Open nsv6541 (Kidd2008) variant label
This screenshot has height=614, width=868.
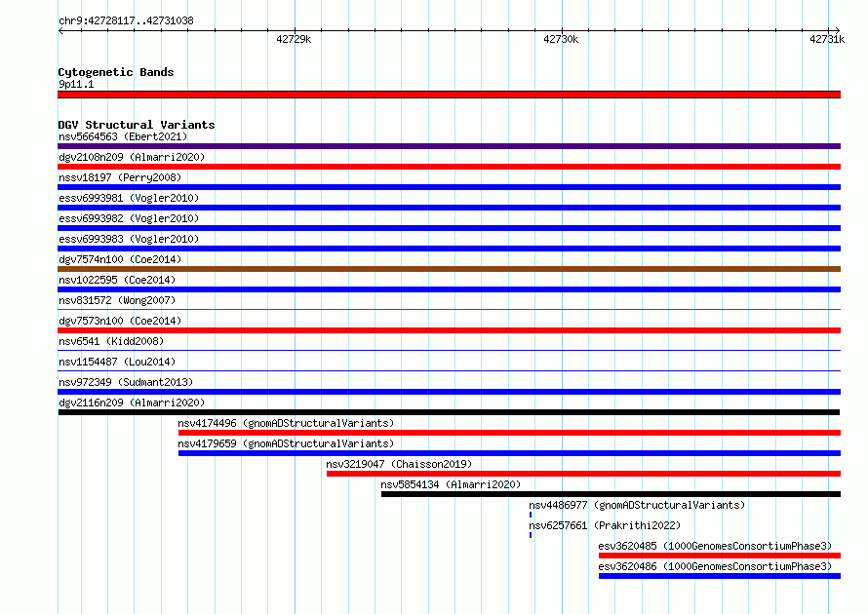click(111, 341)
